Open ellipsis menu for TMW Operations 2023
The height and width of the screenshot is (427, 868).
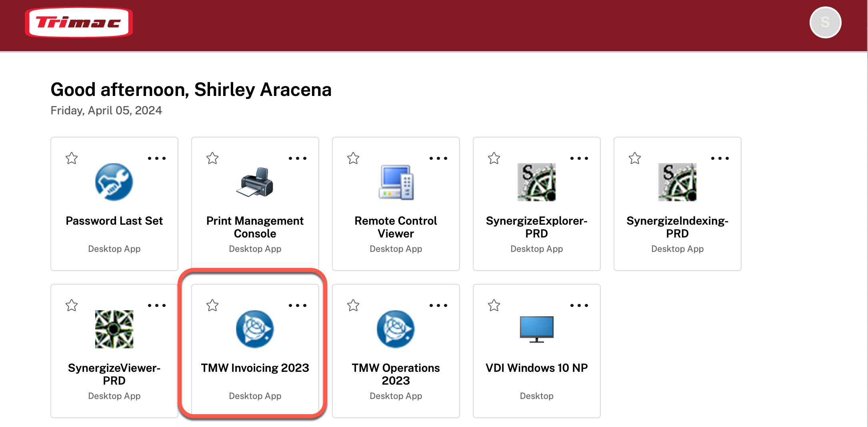[x=438, y=305]
